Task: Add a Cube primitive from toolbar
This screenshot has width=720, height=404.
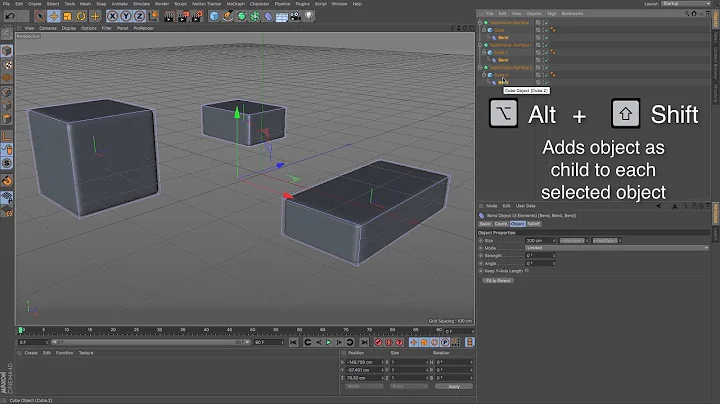Action: pyautogui.click(x=214, y=17)
